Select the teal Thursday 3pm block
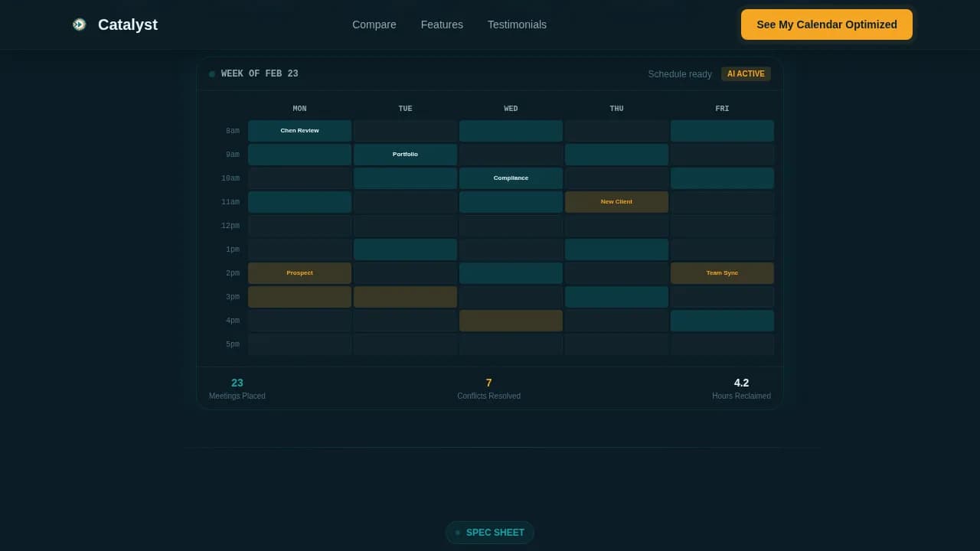The image size is (980, 551). pyautogui.click(x=616, y=297)
